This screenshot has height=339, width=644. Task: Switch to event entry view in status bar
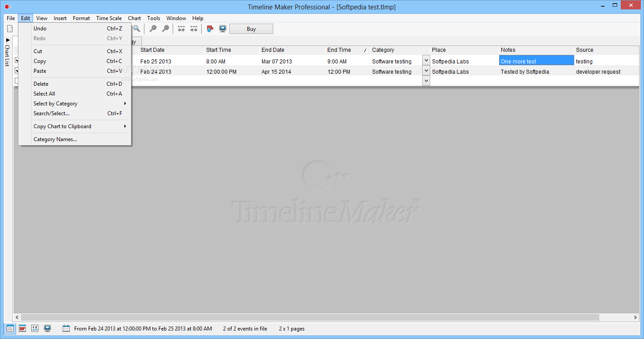click(x=10, y=329)
